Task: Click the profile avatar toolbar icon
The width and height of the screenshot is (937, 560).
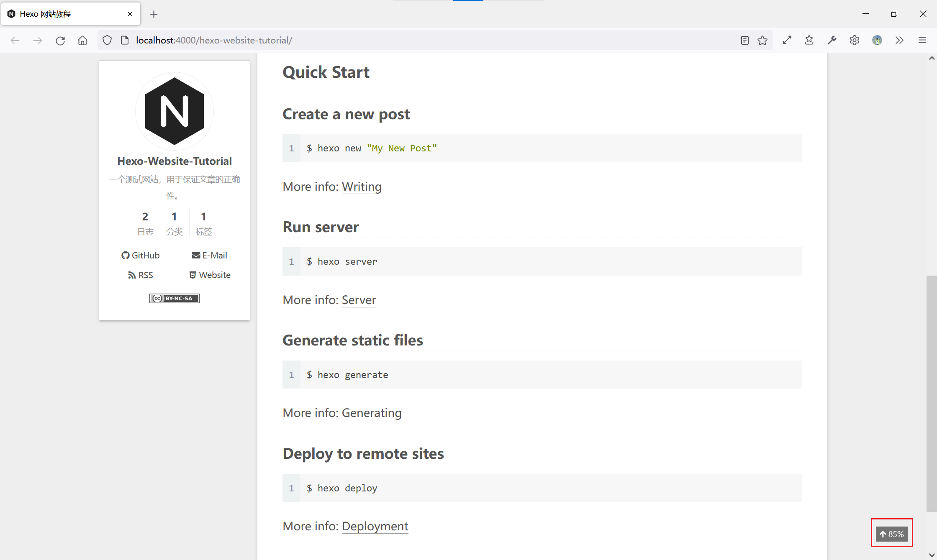Action: [877, 40]
